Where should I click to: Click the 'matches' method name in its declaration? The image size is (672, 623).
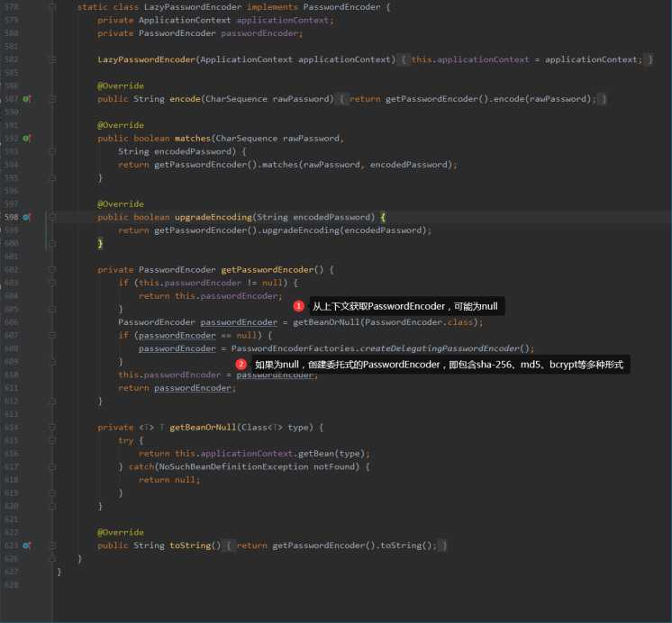[193, 139]
